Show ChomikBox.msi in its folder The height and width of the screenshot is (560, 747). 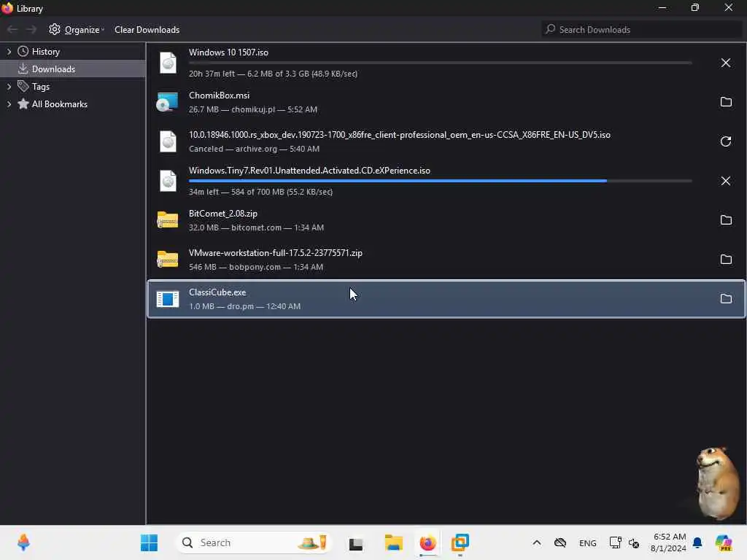click(726, 102)
